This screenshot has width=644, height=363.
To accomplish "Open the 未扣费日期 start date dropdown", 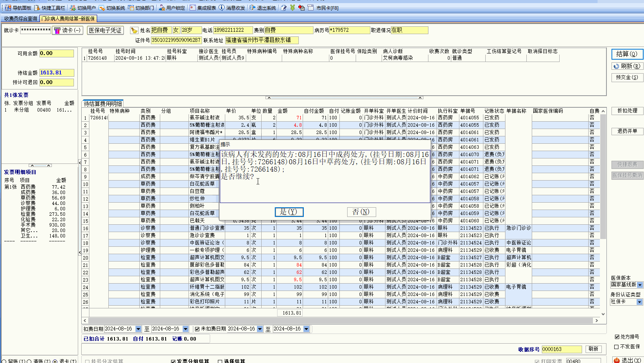I will click(260, 329).
